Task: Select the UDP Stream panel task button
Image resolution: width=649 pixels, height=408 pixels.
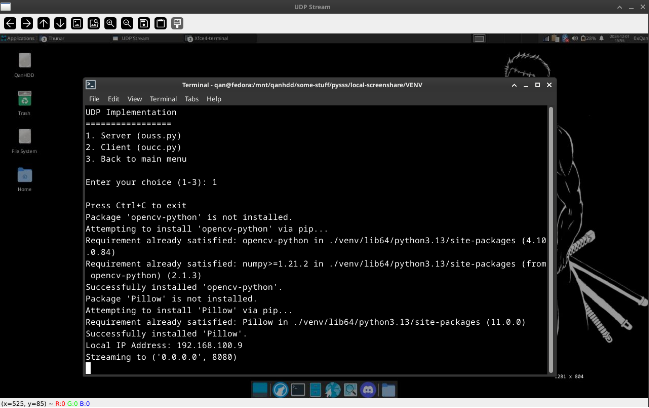Action: (x=131, y=38)
